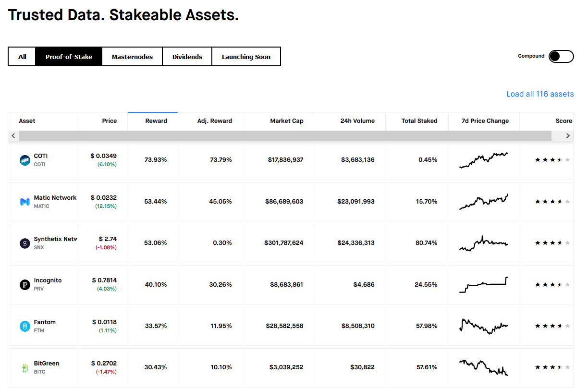Click Fantom 24h volume $8,508,310
Image resolution: width=588 pixels, height=388 pixels.
[x=358, y=326]
